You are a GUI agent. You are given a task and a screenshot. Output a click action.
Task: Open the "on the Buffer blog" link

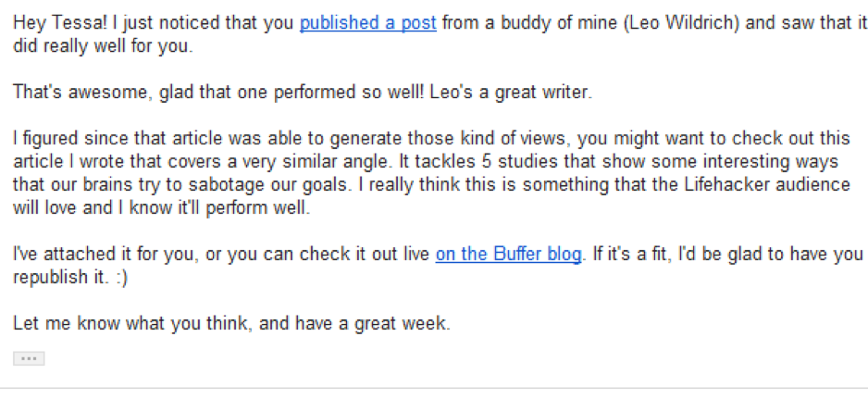click(x=508, y=255)
